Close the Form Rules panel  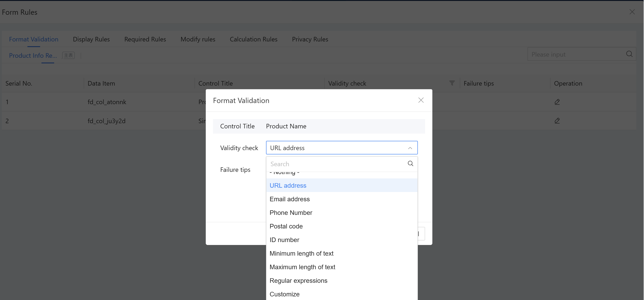pyautogui.click(x=632, y=12)
